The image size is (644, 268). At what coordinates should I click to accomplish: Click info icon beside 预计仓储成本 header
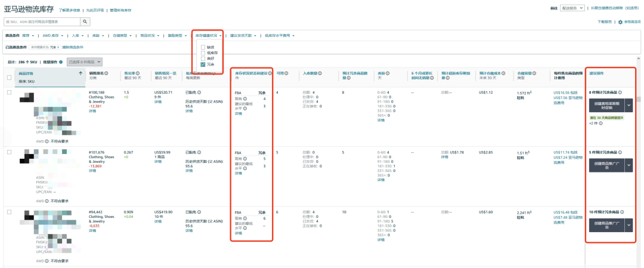click(504, 73)
